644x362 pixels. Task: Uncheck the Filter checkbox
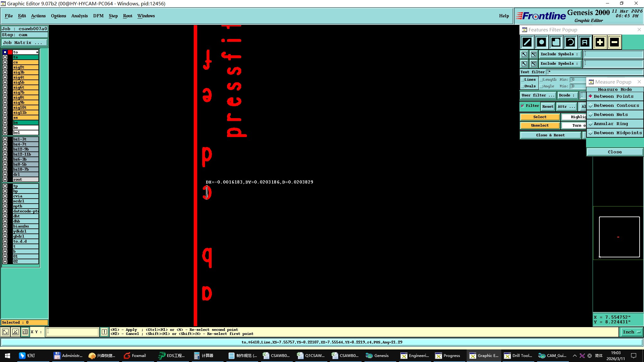523,106
